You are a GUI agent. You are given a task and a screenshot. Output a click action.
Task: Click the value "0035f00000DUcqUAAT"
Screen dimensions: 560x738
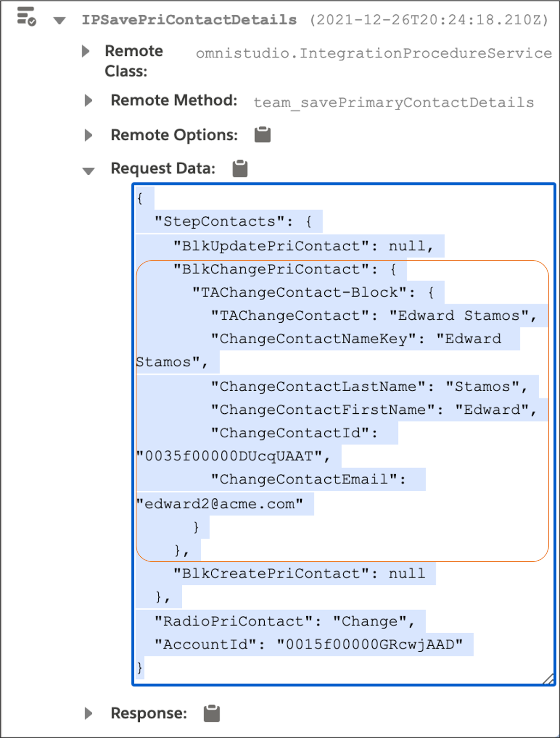pos(229,456)
